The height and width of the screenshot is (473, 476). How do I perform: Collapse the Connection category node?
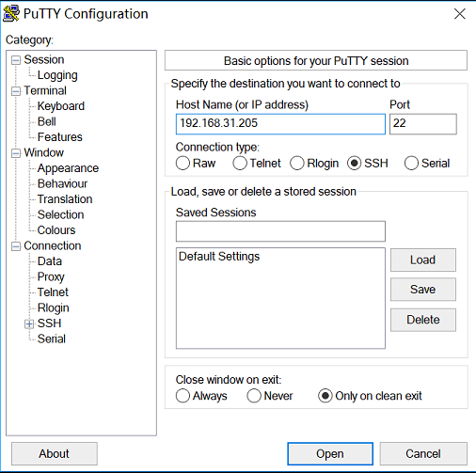[16, 246]
